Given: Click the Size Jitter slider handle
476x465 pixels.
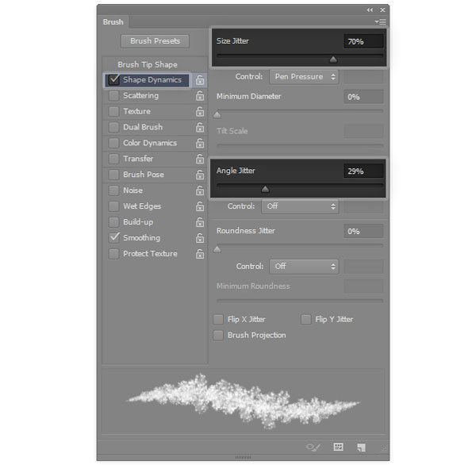Looking at the screenshot, I should (x=333, y=60).
